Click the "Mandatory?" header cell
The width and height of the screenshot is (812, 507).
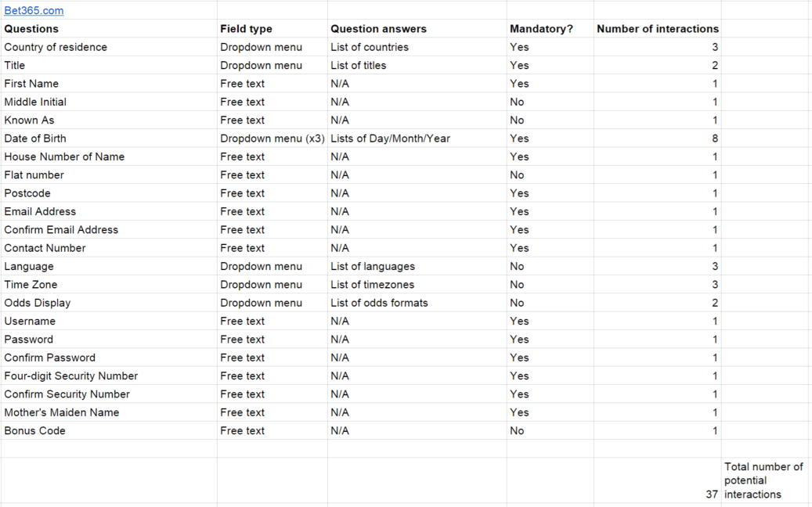(x=541, y=29)
